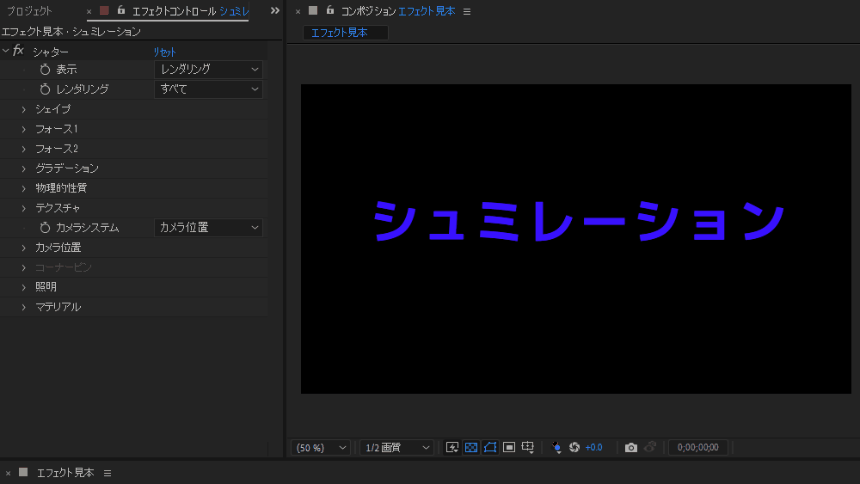The width and height of the screenshot is (860, 484).
Task: Select the エフェクトコントロール panel tab
Action: pos(190,11)
